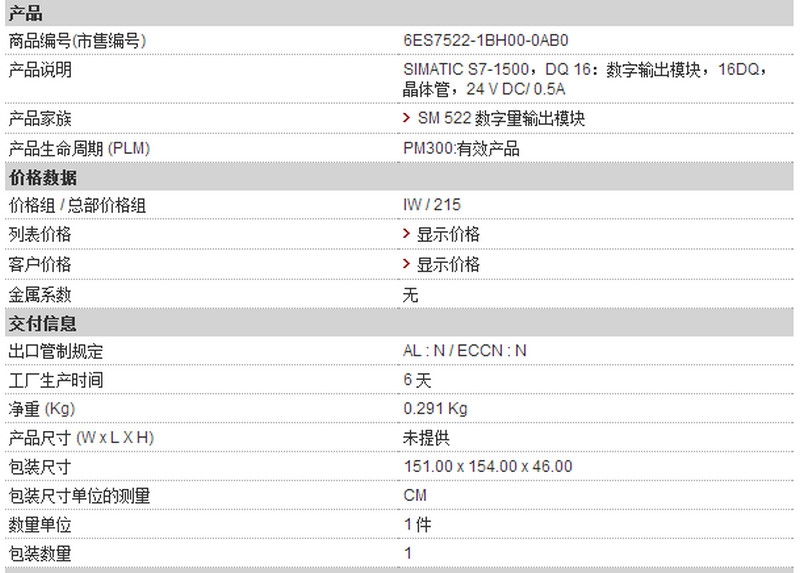Click the IW / 215 price group value
800x573 pixels.
click(x=432, y=205)
